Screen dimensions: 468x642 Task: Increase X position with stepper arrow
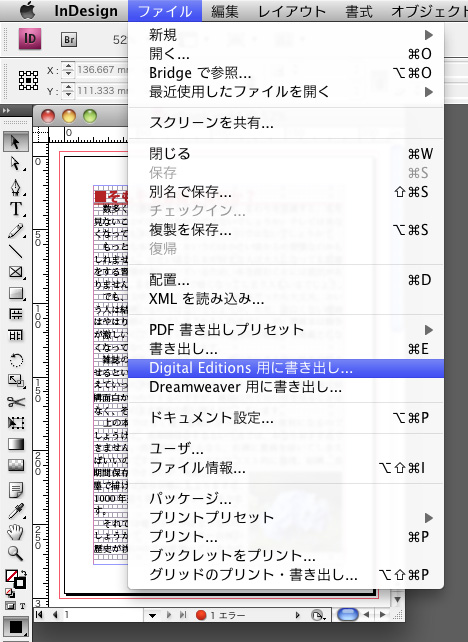tap(68, 66)
